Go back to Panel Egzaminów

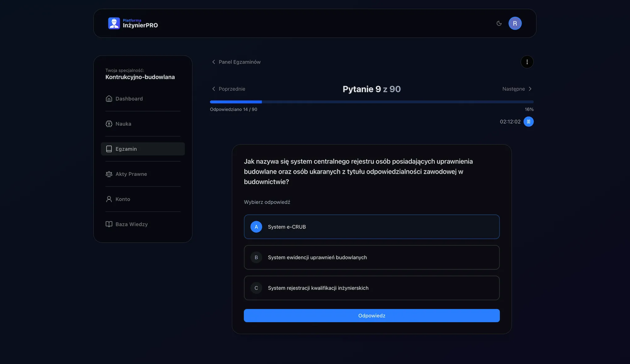[x=236, y=62]
